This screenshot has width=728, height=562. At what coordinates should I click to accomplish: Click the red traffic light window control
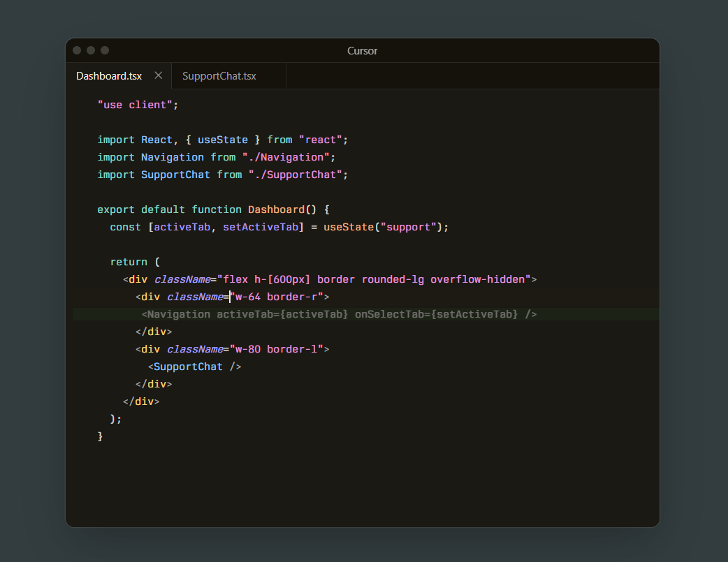coord(76,50)
